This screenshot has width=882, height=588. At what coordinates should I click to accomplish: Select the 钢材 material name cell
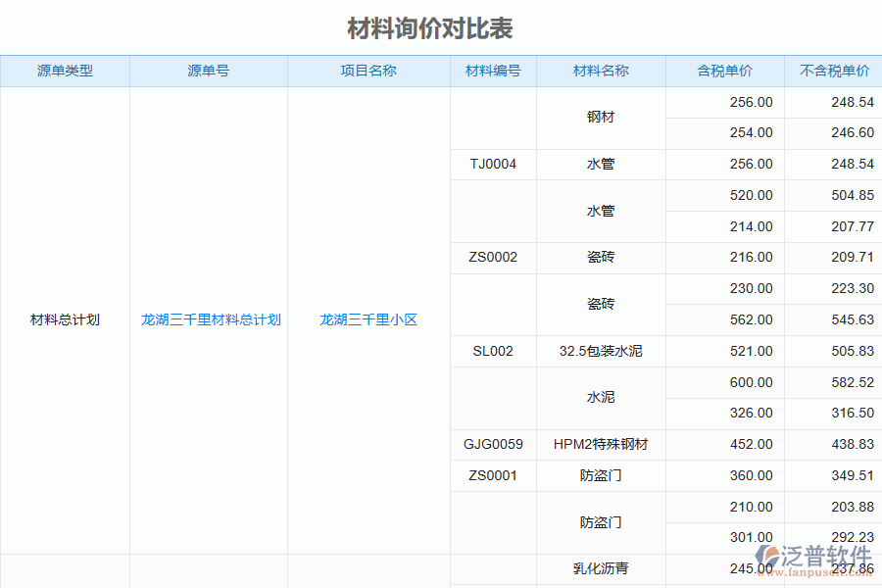(x=600, y=118)
